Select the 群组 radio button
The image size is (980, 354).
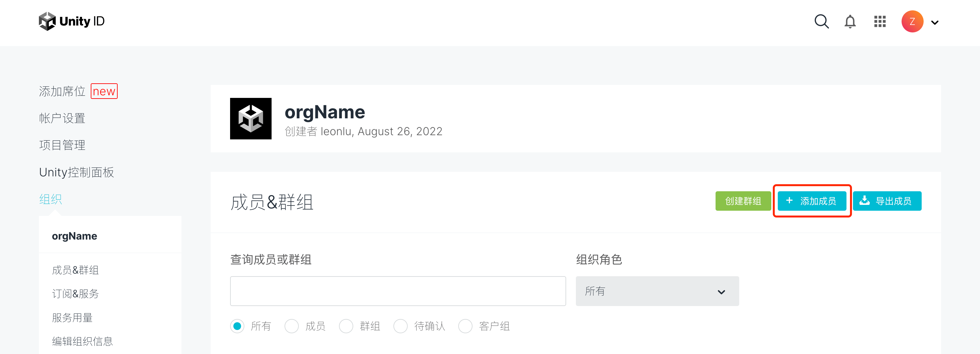(346, 326)
